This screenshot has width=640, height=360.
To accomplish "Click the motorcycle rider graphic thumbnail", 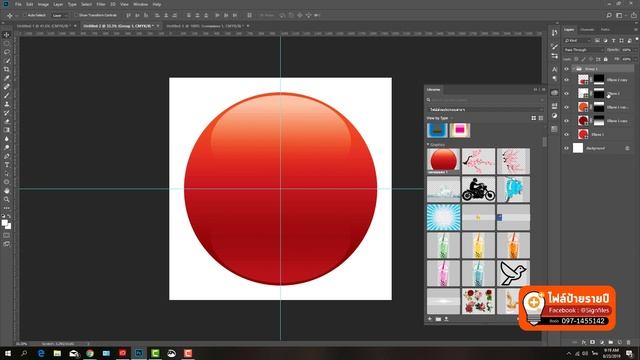I will [x=478, y=189].
